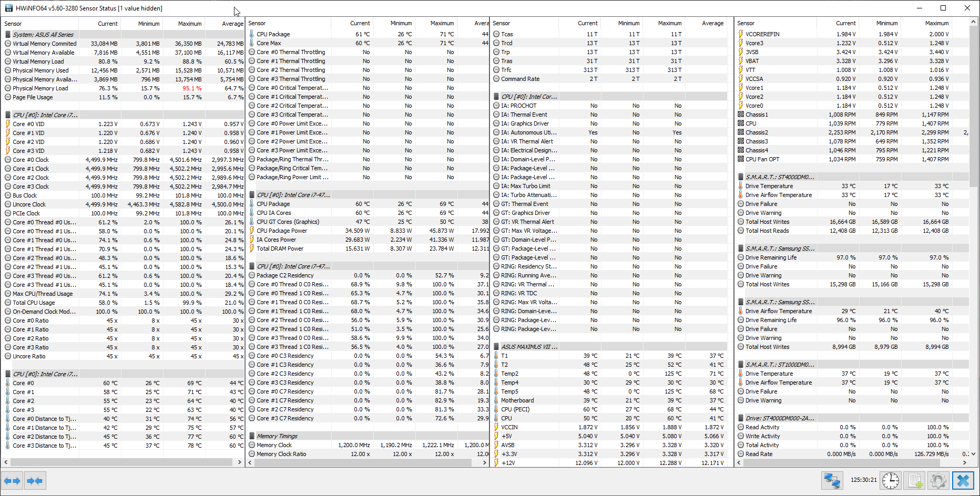Click the expand columns double-arrow button
This screenshot has width=980, height=496.
12,481
